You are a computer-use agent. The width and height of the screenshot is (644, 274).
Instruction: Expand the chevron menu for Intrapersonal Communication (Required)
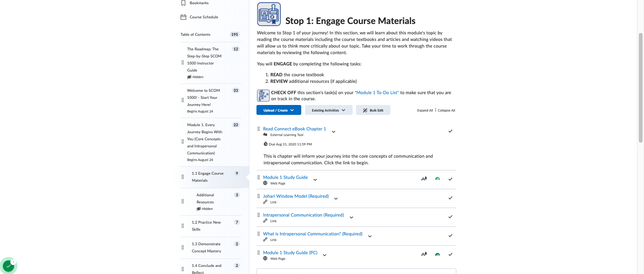click(x=351, y=217)
